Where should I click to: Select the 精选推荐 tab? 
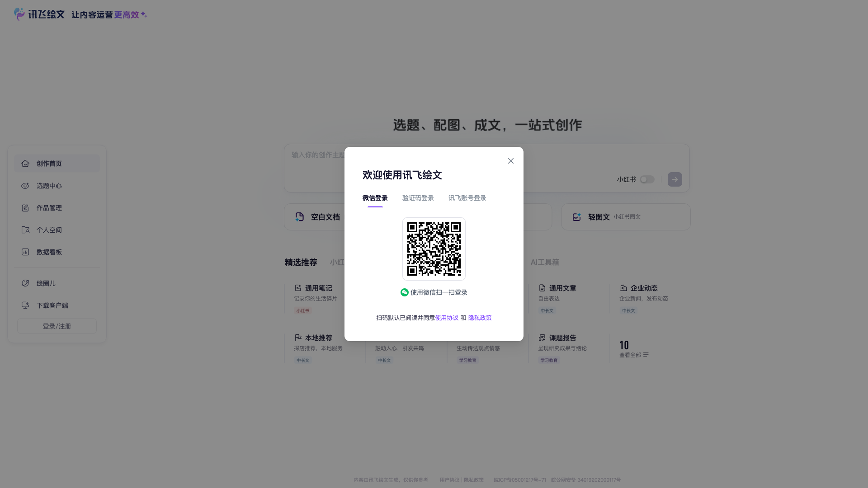[x=301, y=263]
